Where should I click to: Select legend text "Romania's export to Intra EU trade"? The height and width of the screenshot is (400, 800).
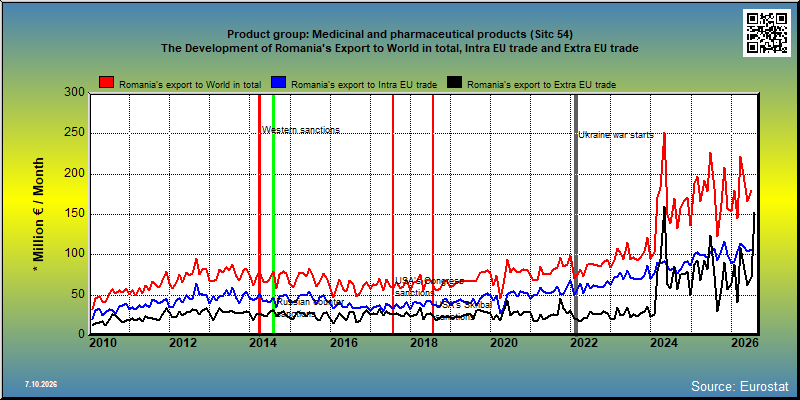point(364,85)
